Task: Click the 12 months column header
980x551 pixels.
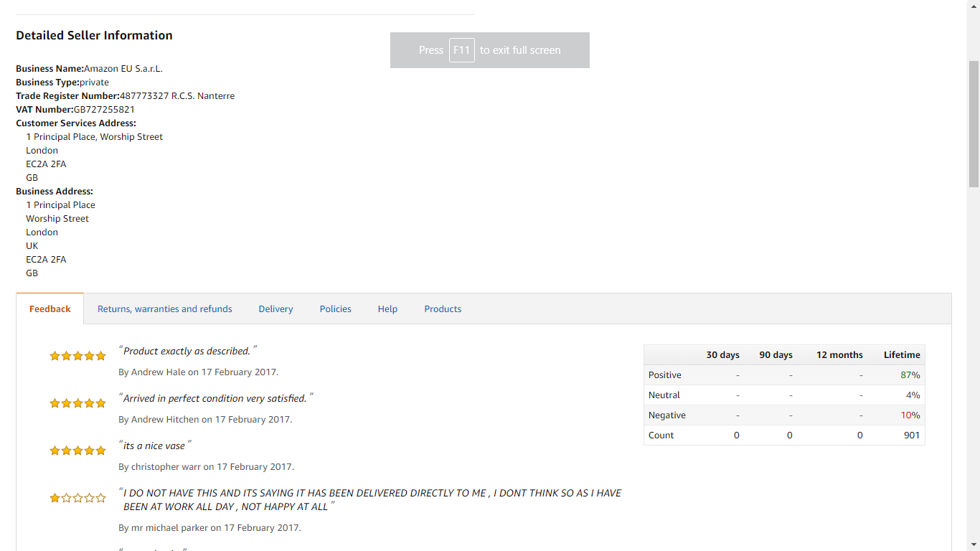Action: [x=839, y=355]
